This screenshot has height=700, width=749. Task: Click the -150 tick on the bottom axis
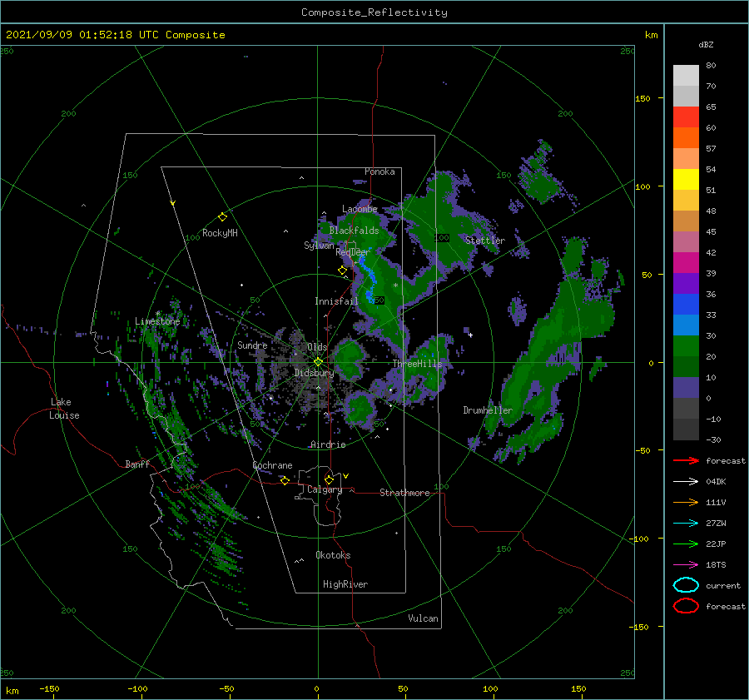point(50,688)
